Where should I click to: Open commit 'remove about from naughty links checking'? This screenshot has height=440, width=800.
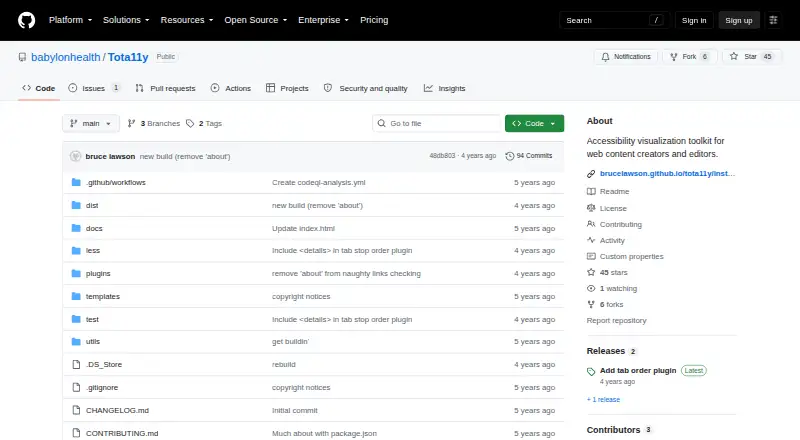(346, 274)
